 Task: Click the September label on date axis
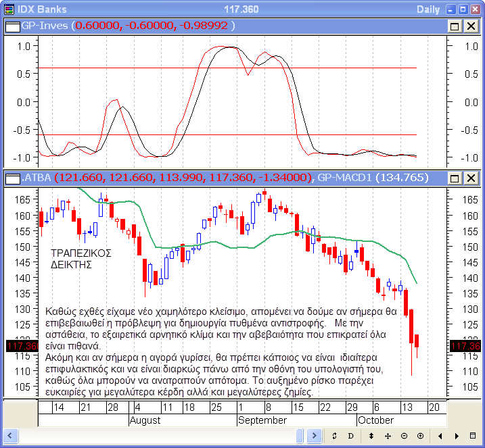point(261,420)
